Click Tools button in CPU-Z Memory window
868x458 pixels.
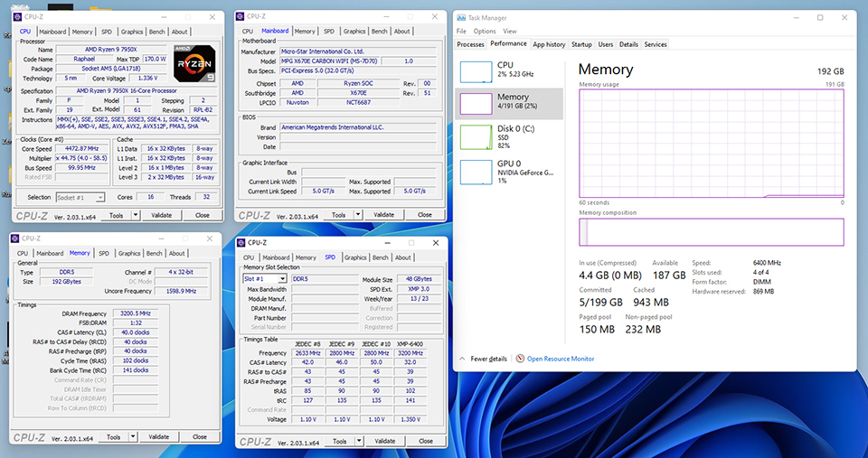114,436
